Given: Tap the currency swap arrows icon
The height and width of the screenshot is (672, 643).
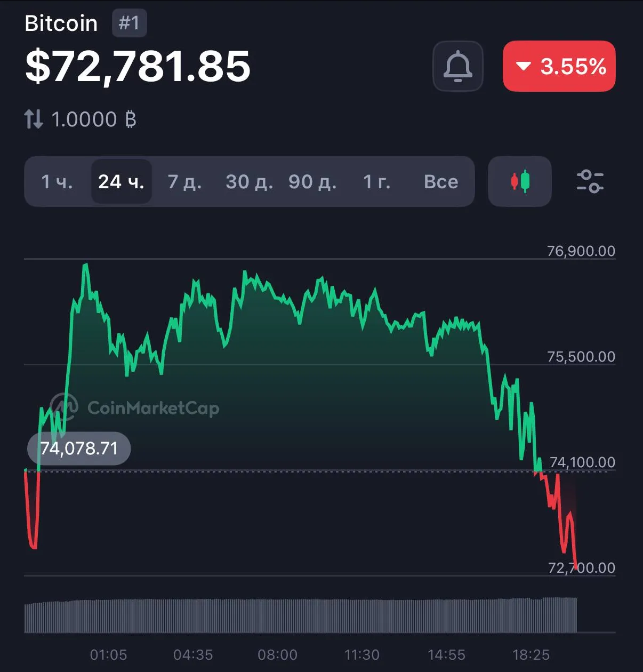Looking at the screenshot, I should click(34, 119).
